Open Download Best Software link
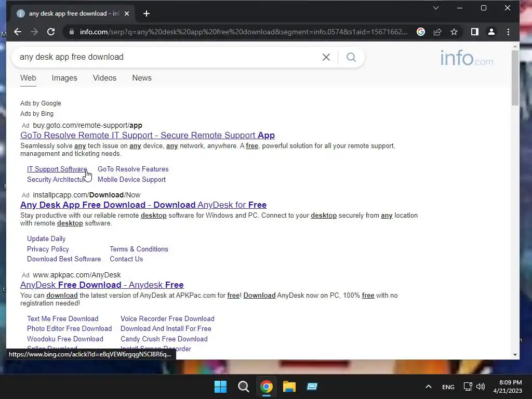The height and width of the screenshot is (399, 532). (x=64, y=259)
